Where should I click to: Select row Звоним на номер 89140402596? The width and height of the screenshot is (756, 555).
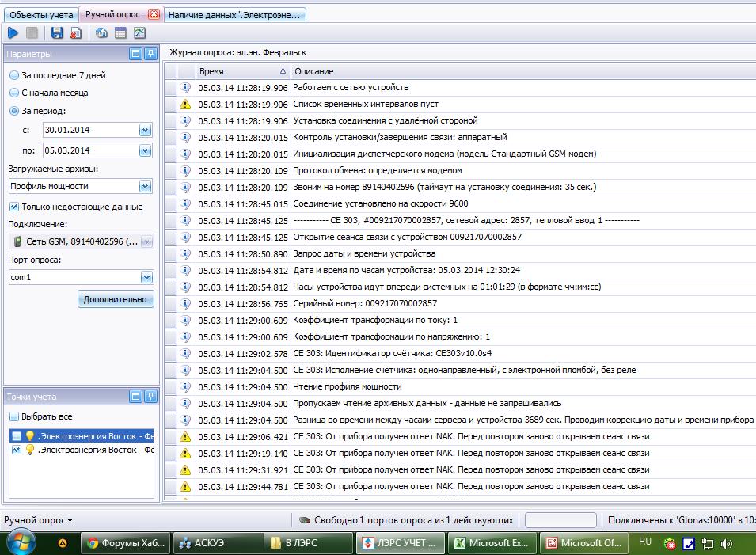pos(460,187)
